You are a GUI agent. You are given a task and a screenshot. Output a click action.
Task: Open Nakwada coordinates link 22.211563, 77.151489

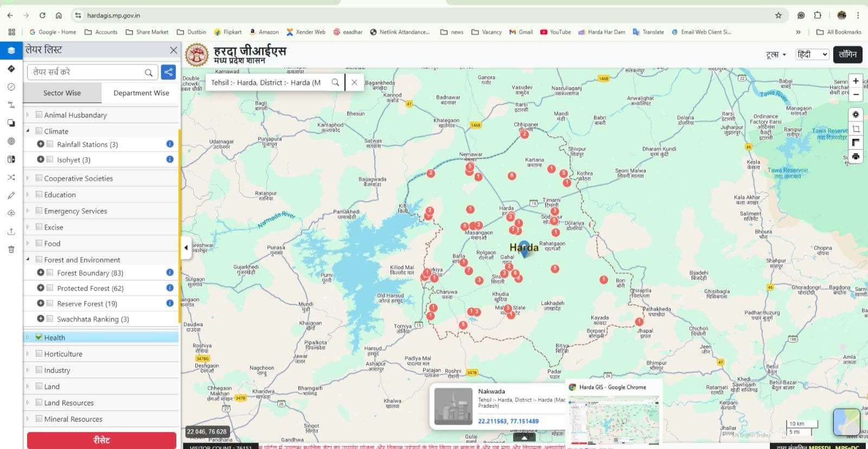click(508, 421)
